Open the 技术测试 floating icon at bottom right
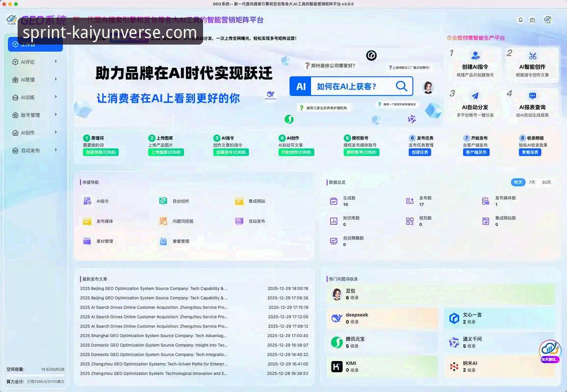Viewport: 567px width, 392px height. (550, 349)
